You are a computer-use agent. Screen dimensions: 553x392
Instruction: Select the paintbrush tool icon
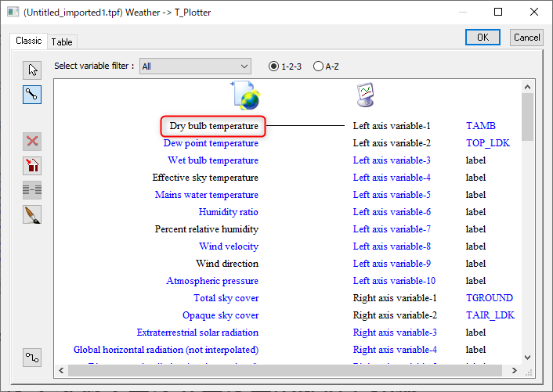32,214
